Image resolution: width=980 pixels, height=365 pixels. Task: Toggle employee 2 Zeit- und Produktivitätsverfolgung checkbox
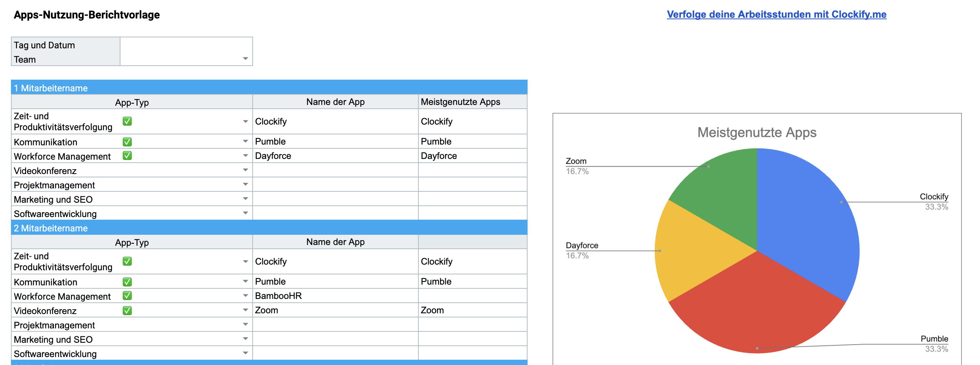[x=127, y=261]
